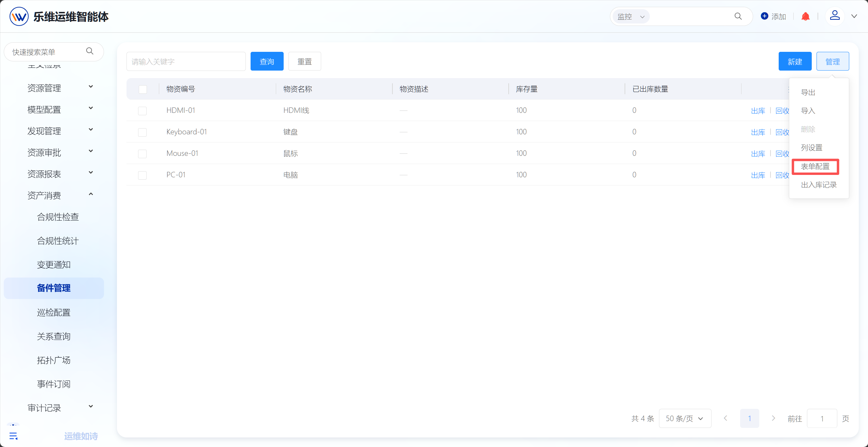Expand the 发现管理 menu
The height and width of the screenshot is (447, 868).
coord(91,130)
